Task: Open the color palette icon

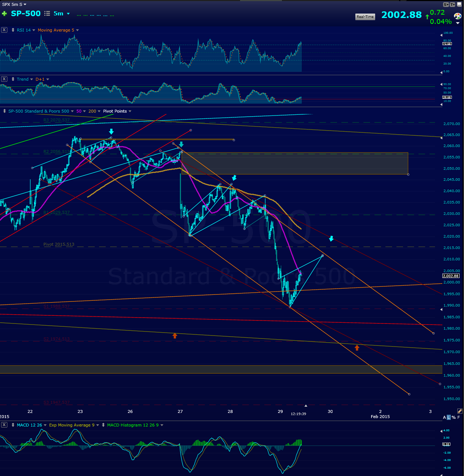Action: tap(457, 16)
